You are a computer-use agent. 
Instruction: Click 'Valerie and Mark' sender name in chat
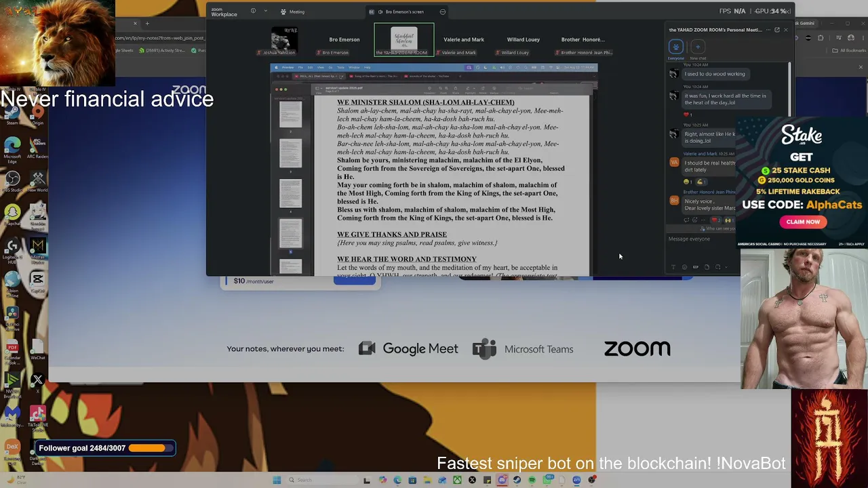point(699,154)
